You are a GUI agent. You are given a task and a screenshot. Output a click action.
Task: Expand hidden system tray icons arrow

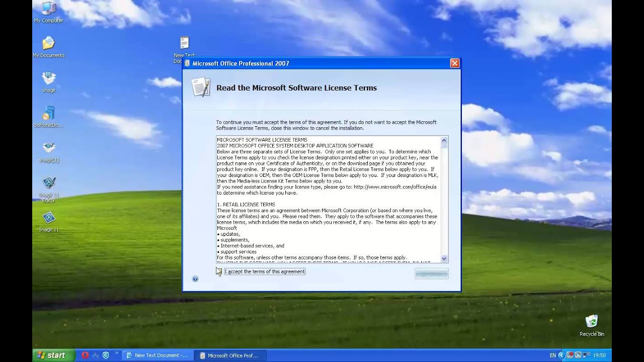tap(561, 355)
